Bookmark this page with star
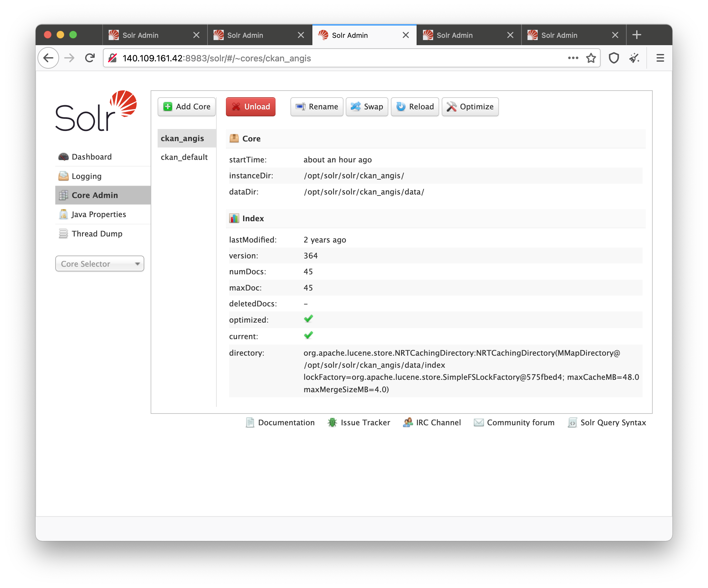This screenshot has width=708, height=588. click(591, 58)
